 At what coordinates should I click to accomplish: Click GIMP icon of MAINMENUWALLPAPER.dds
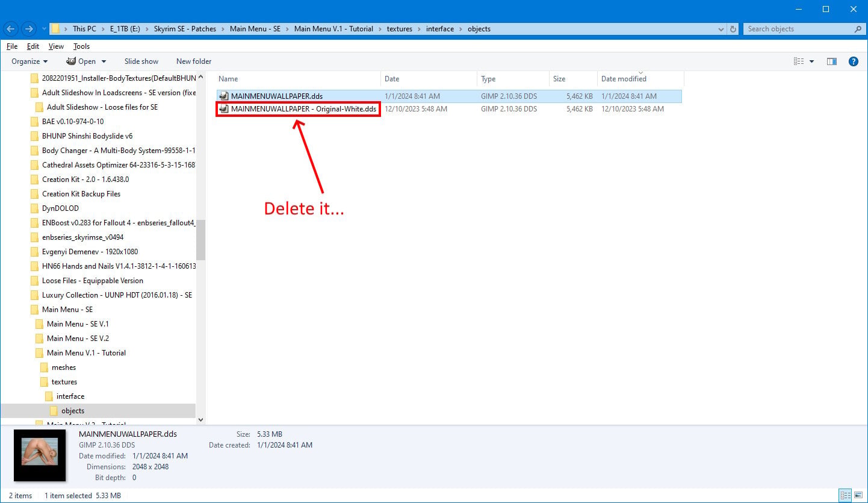(224, 96)
